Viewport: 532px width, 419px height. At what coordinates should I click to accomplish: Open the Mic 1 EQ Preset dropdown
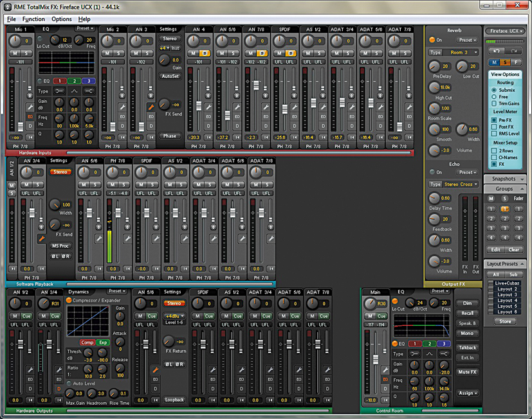point(85,28)
